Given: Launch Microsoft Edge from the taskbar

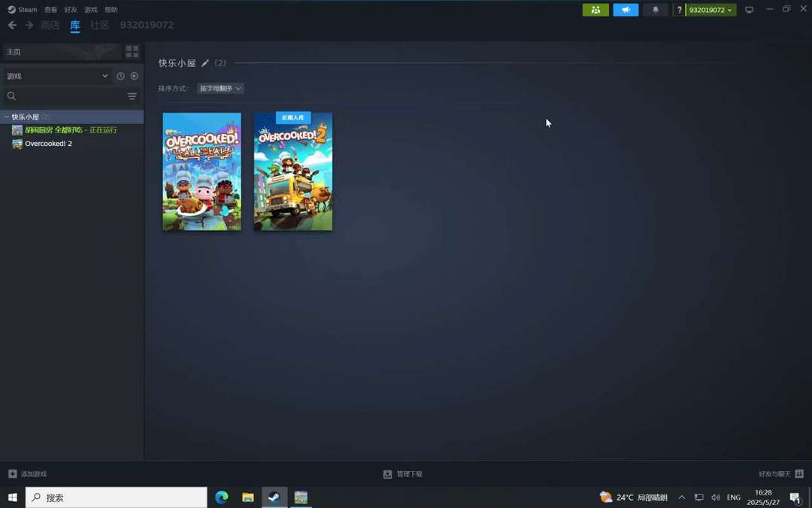Looking at the screenshot, I should tap(222, 497).
